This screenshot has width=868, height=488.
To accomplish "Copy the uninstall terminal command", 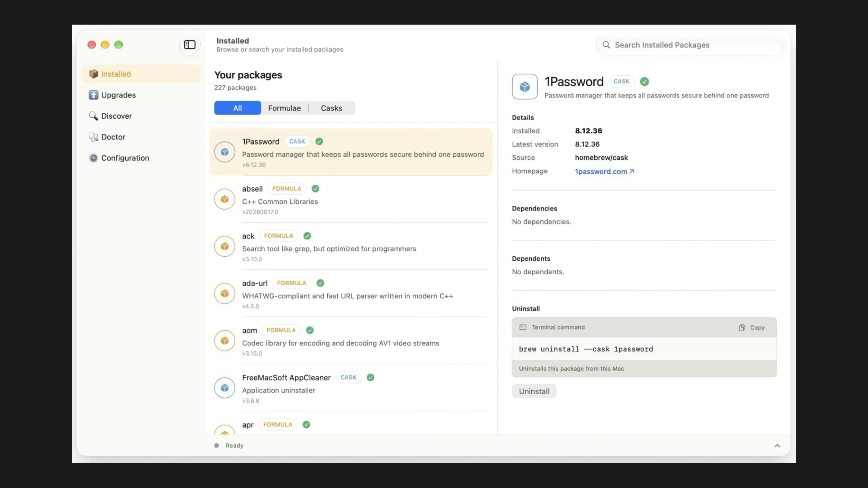I will click(752, 327).
